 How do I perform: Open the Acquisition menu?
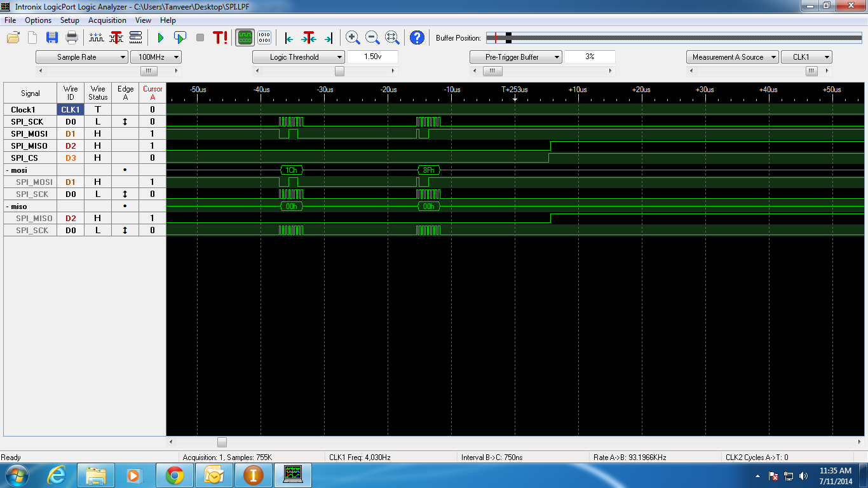pyautogui.click(x=107, y=20)
